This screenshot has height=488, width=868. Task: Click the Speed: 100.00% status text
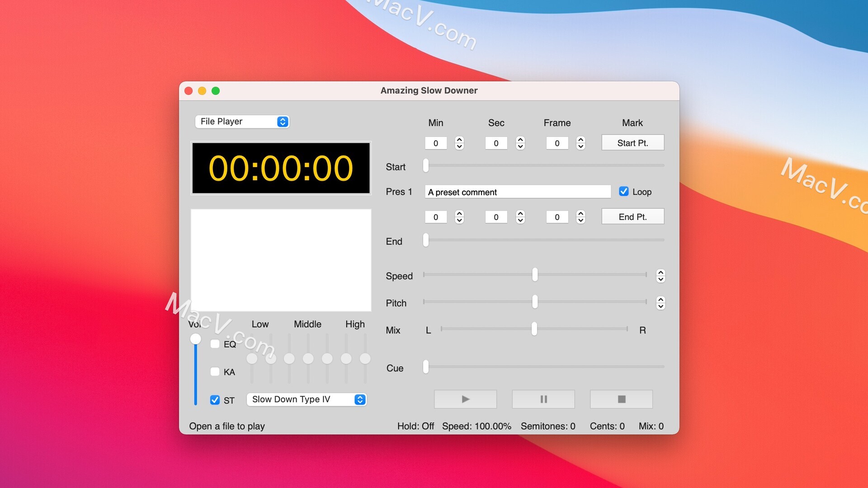point(476,426)
